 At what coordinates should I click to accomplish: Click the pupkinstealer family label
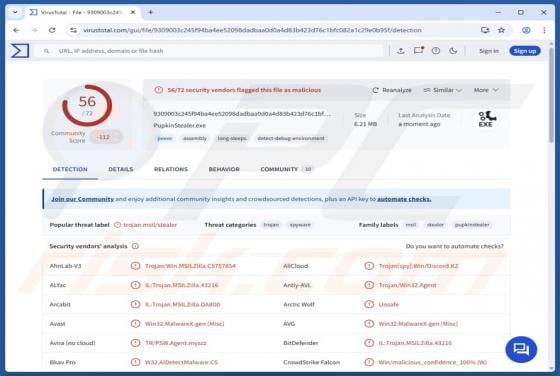click(472, 225)
